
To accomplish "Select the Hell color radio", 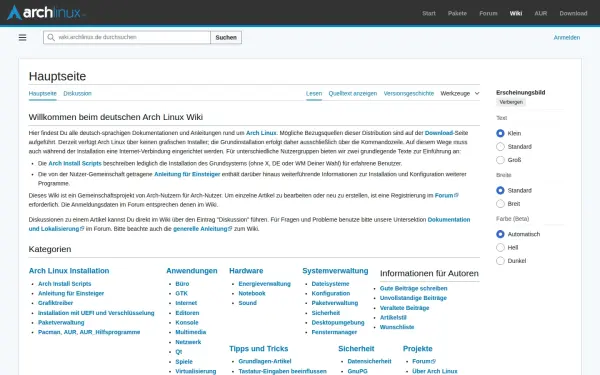I will pyautogui.click(x=500, y=247).
